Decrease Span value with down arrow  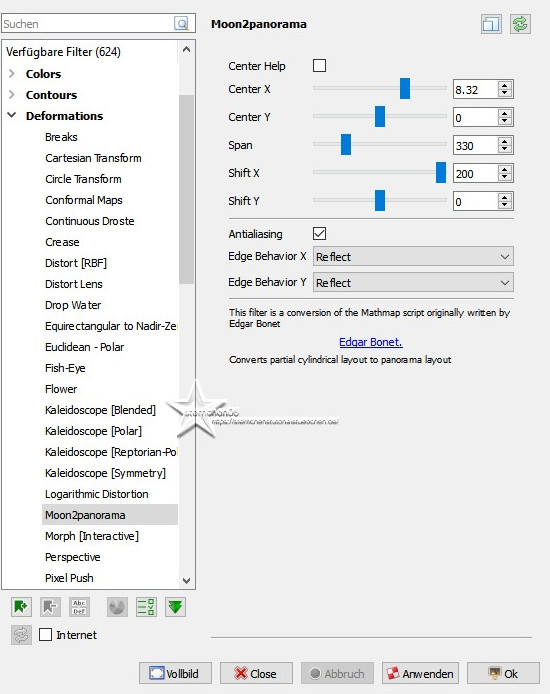[x=504, y=149]
